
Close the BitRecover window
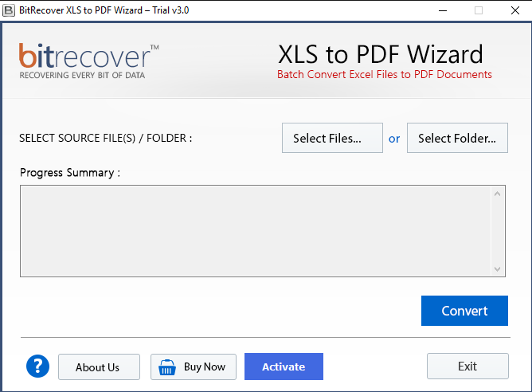[x=515, y=10]
